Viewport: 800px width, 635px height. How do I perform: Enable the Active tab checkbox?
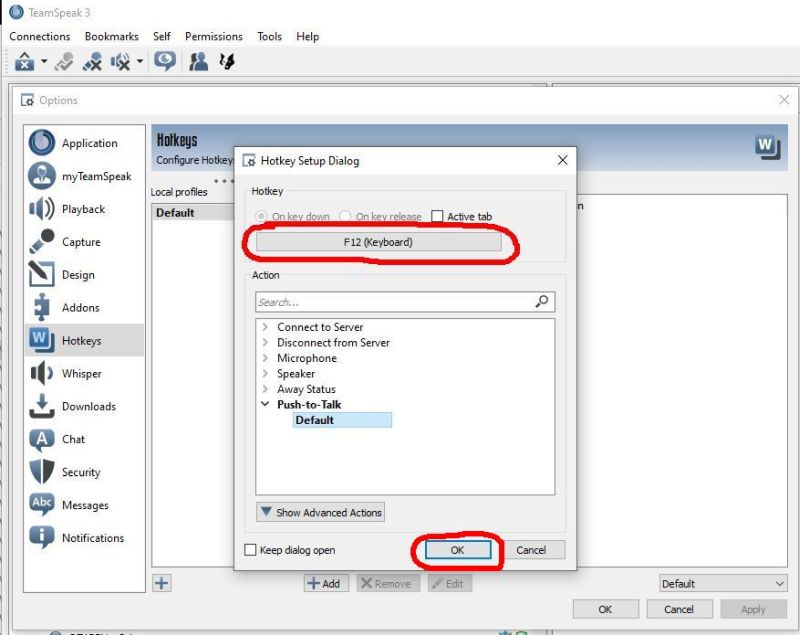pyautogui.click(x=437, y=216)
